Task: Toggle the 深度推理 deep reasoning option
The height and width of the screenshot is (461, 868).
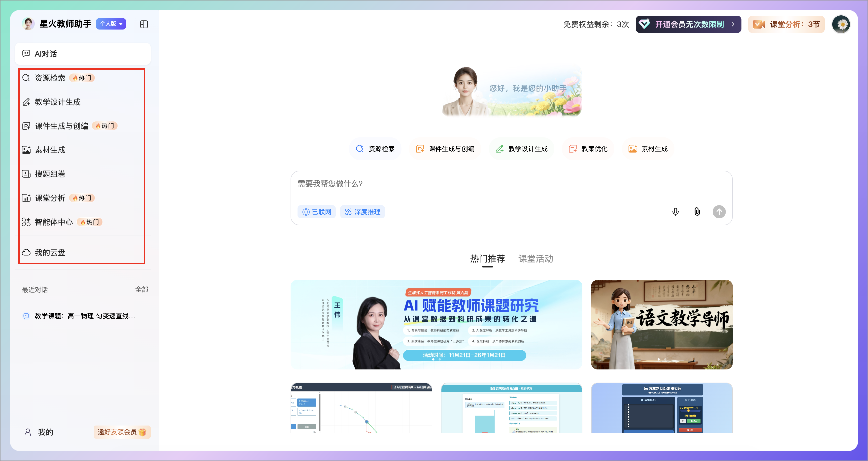Action: 363,212
